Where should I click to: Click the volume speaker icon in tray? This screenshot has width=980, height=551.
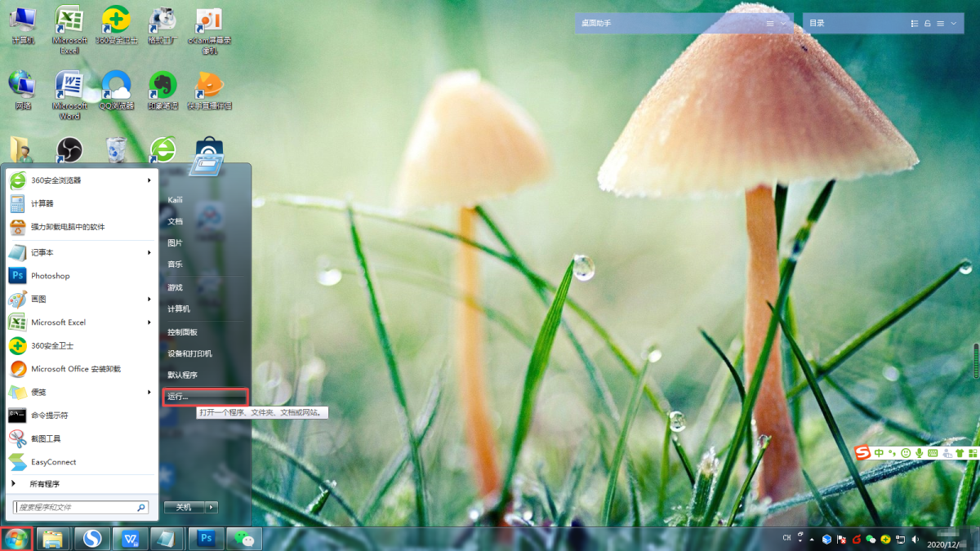915,539
